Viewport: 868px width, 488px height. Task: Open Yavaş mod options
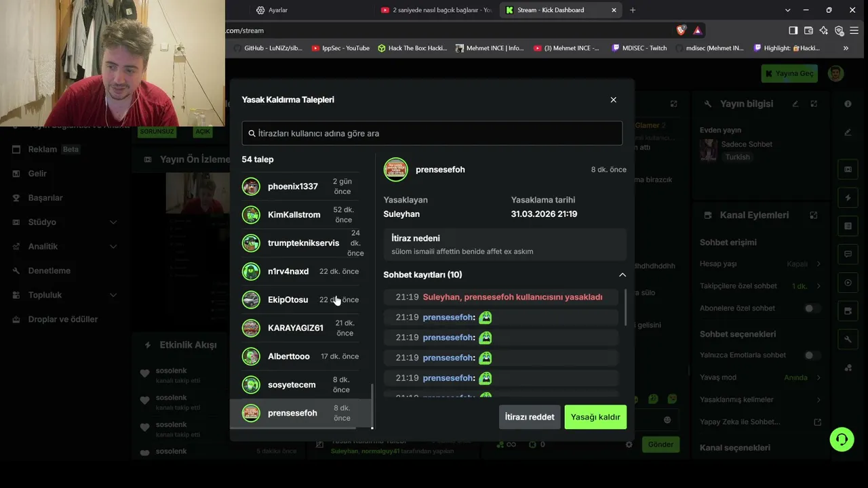[x=760, y=378]
